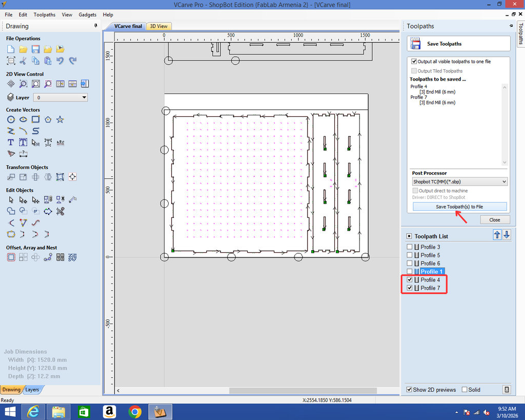Click the Profile 1 label in Toolpath List

[x=432, y=271]
